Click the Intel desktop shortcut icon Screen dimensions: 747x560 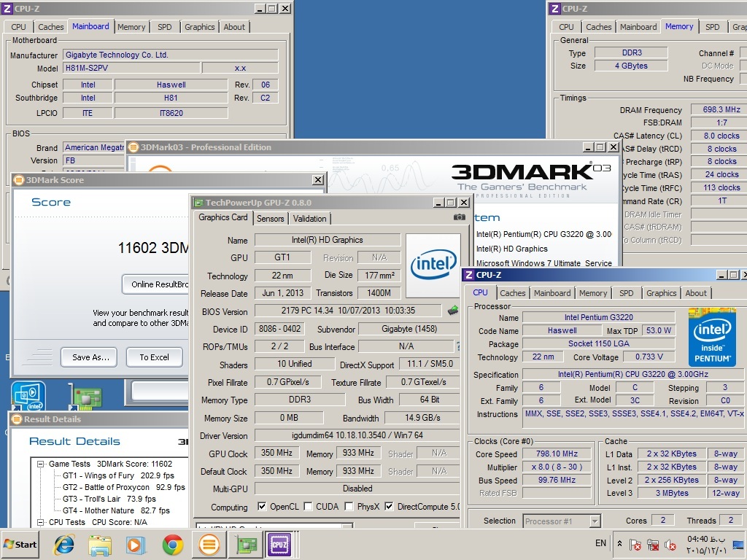28,396
